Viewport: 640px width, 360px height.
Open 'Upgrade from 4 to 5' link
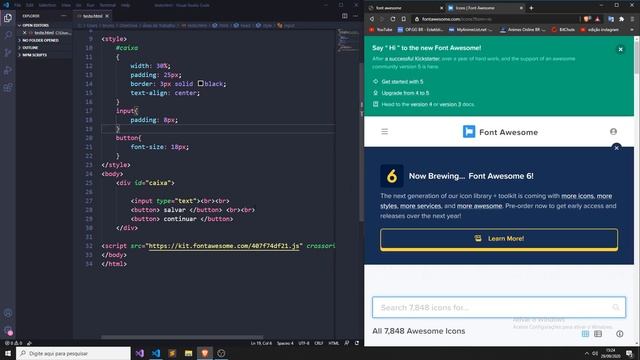point(405,93)
